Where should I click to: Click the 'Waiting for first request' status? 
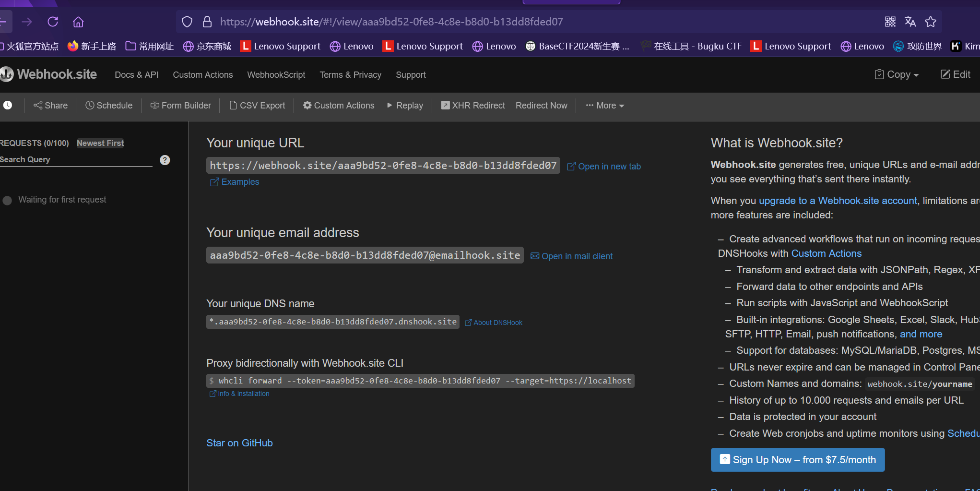click(62, 200)
